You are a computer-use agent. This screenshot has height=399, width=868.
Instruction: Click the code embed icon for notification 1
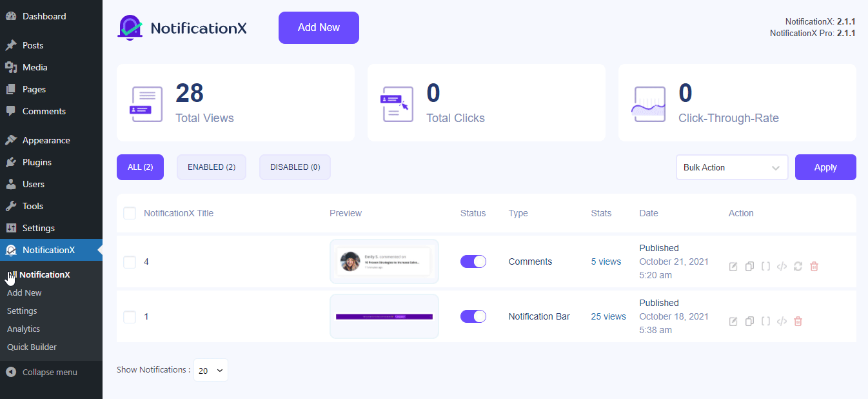coord(782,322)
